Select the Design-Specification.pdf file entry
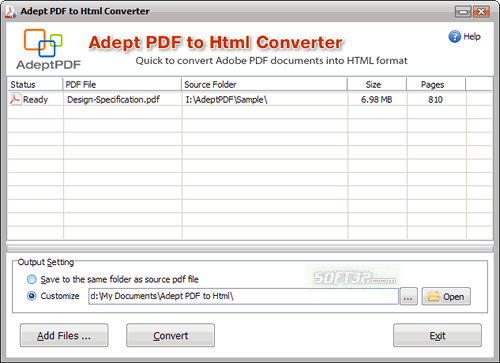Image resolution: width=500 pixels, height=363 pixels. point(113,99)
